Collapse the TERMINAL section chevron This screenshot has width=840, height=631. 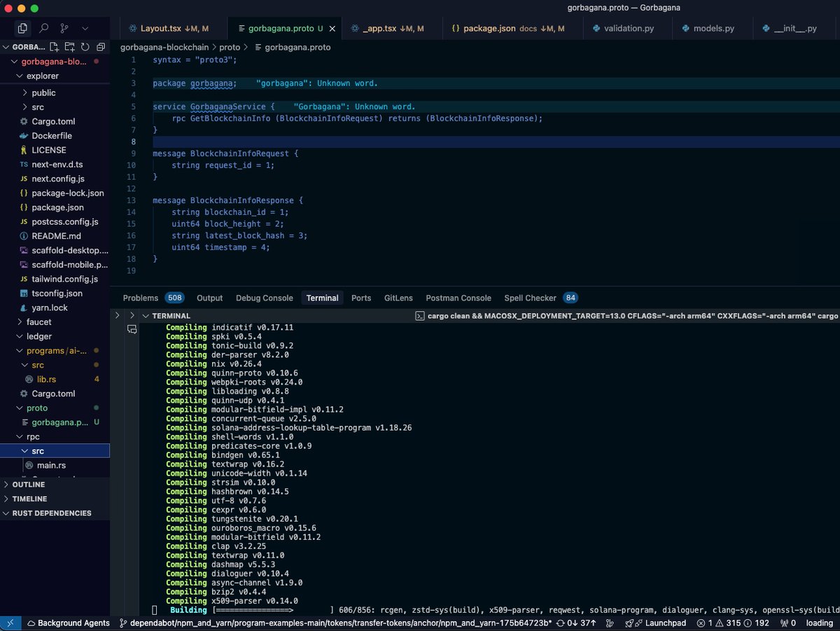click(146, 316)
